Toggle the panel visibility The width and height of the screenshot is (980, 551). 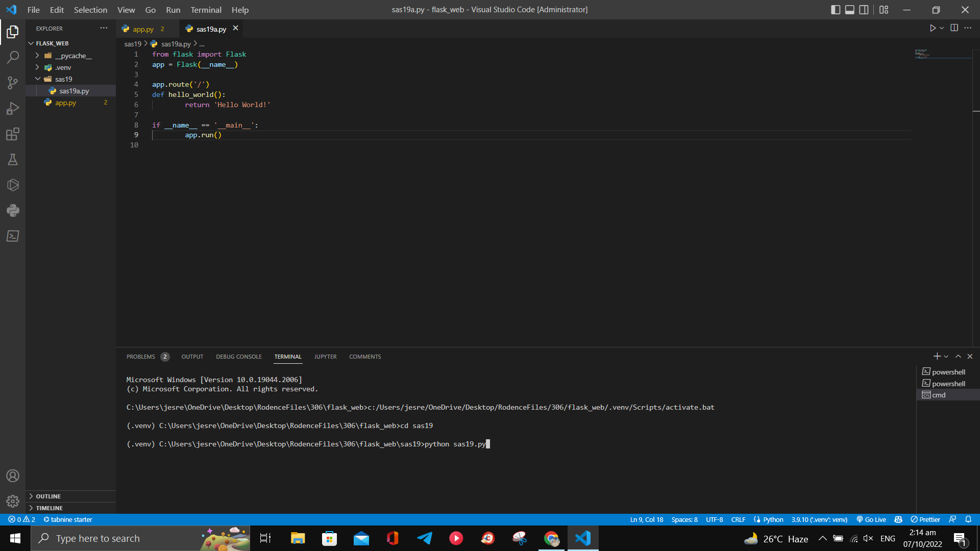click(849, 9)
